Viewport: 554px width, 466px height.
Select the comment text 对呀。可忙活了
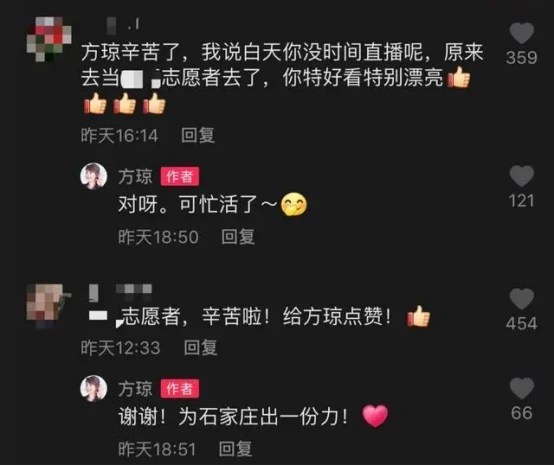pyautogui.click(x=197, y=204)
